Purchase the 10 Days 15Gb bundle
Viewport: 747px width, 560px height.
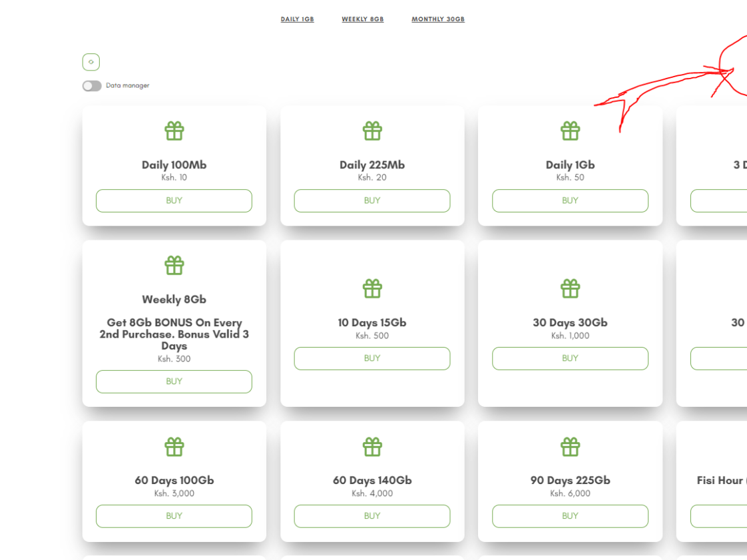(x=372, y=358)
